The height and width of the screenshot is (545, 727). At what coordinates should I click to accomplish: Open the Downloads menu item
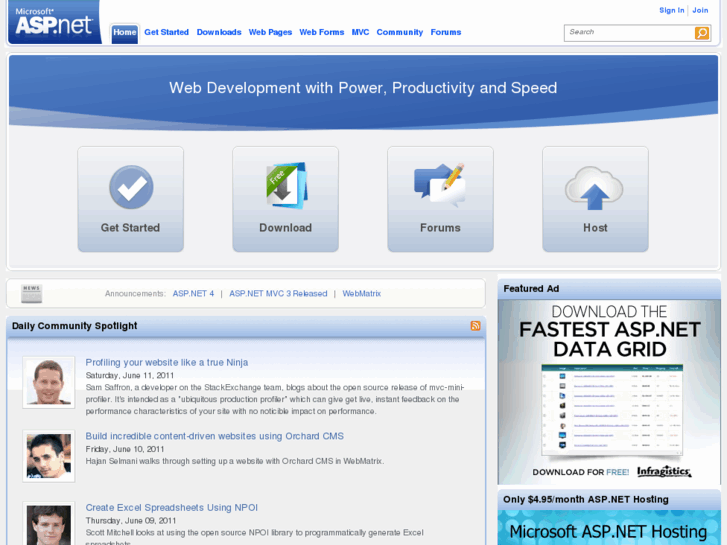(219, 32)
